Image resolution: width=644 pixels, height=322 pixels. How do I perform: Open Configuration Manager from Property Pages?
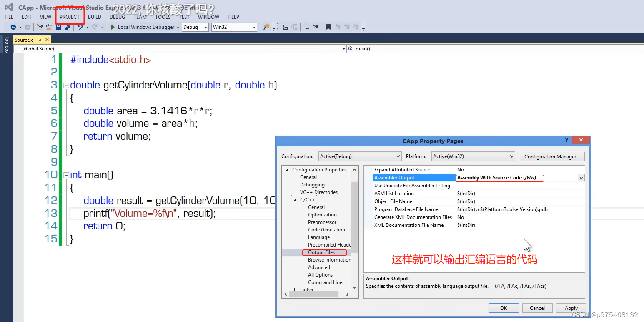pos(552,156)
